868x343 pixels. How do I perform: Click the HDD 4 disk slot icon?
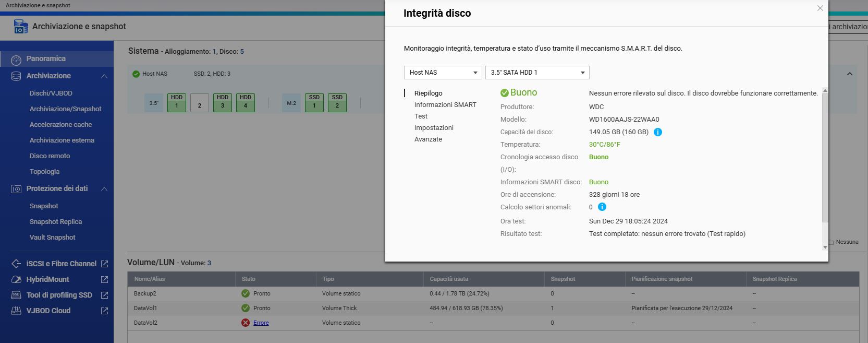point(246,102)
